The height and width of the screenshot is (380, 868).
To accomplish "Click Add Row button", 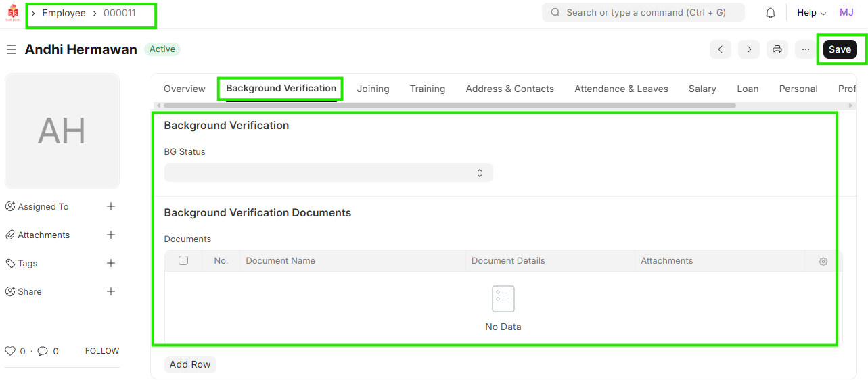I will [190, 364].
